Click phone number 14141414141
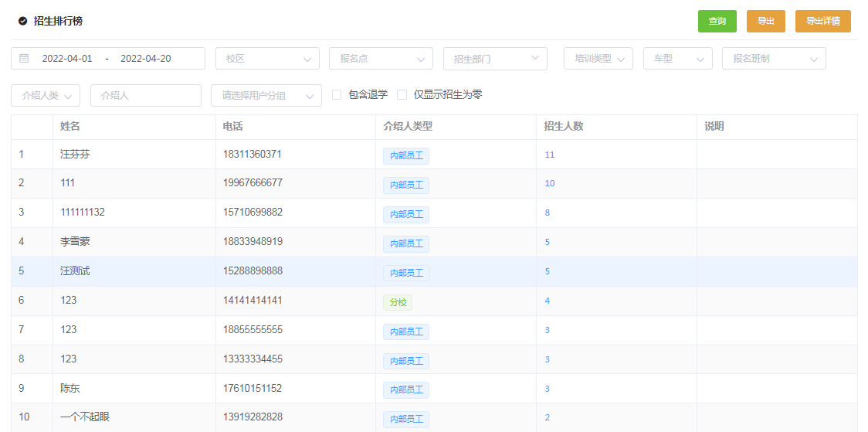 coord(253,300)
